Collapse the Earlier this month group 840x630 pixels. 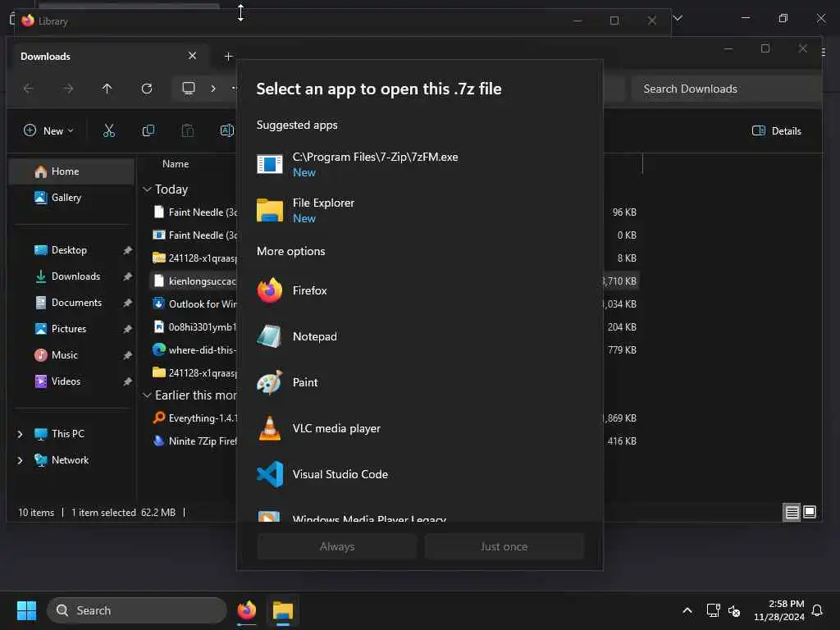point(147,395)
